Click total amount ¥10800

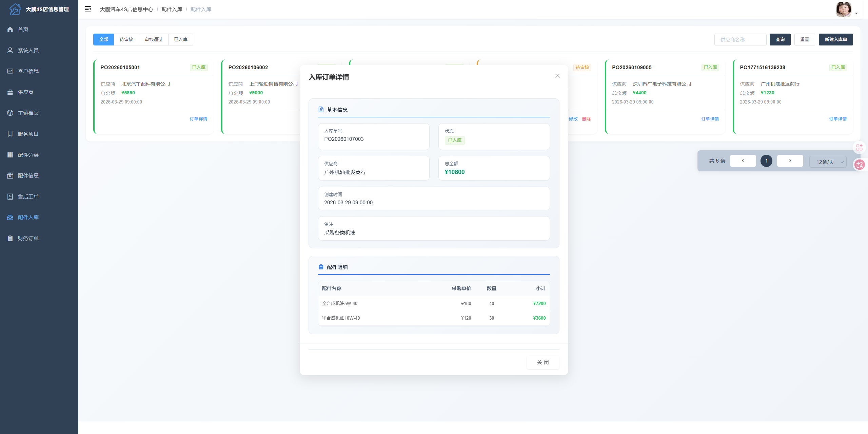(x=455, y=172)
